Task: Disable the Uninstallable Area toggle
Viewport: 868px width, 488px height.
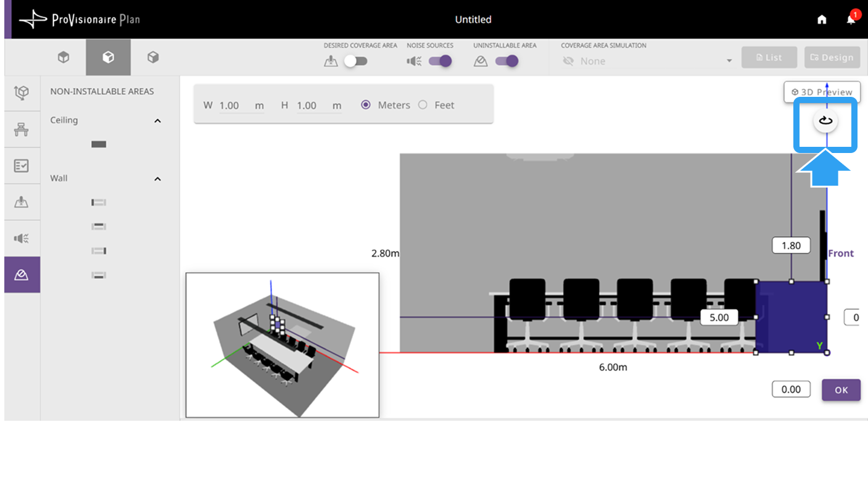Action: (506, 61)
